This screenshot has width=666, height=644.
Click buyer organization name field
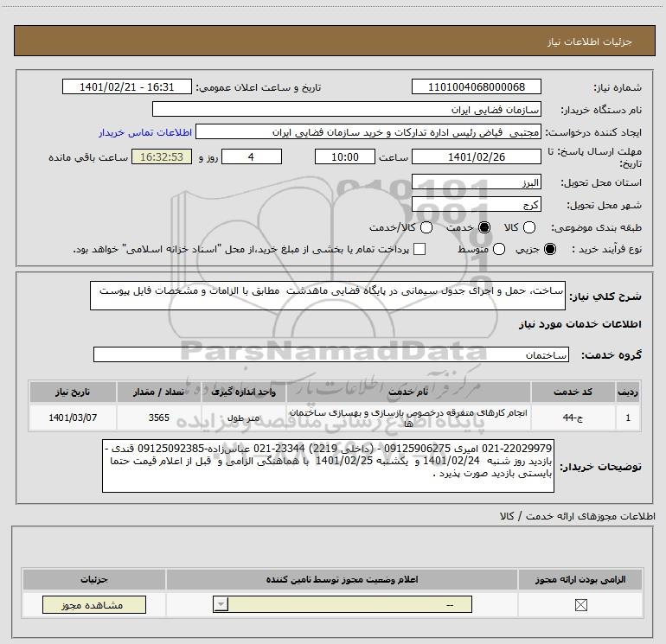(347, 110)
